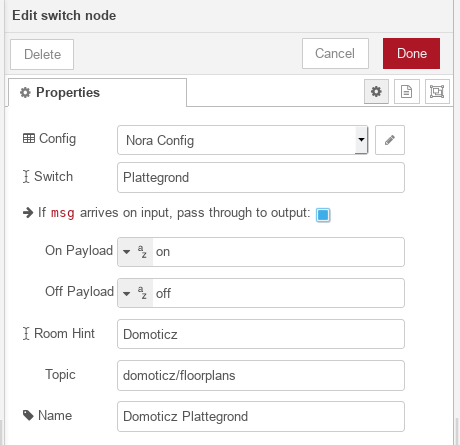Click the Off Payload string type icon
This screenshot has width=460, height=445.
point(142,293)
